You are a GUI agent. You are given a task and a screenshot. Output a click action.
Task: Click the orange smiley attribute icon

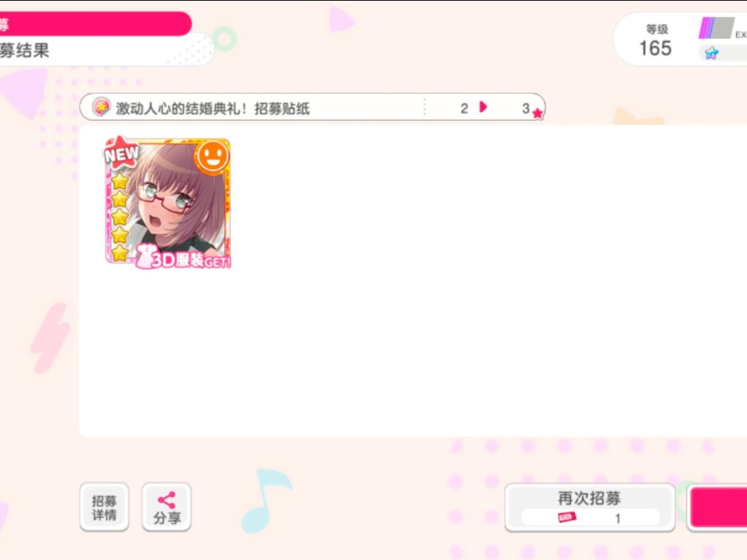pos(212,157)
